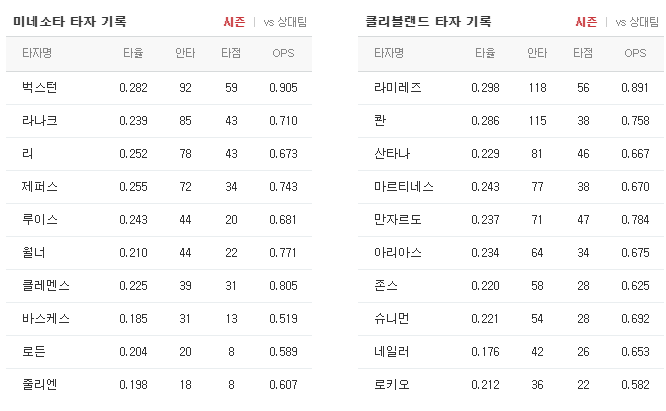Click 타율 column header in 미네소타 table
This screenshot has height=411, width=666.
pyautogui.click(x=133, y=53)
